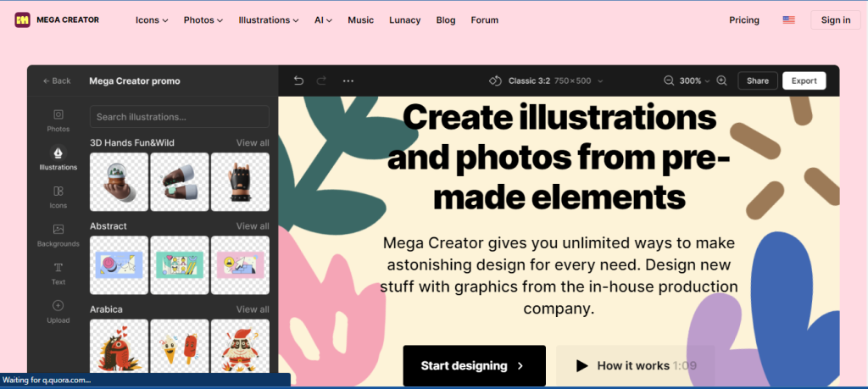Click the undo arrow icon
Screen dimensions: 868x389
298,81
